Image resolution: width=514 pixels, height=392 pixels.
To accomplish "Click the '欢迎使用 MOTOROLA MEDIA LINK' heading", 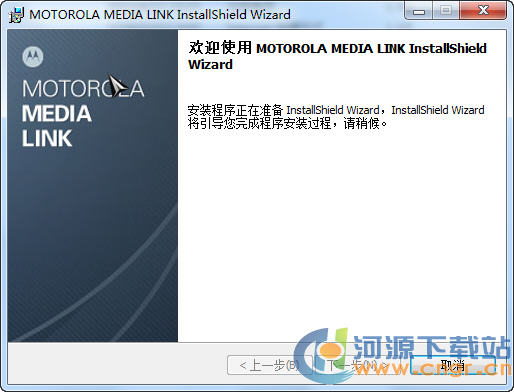I will tap(337, 56).
